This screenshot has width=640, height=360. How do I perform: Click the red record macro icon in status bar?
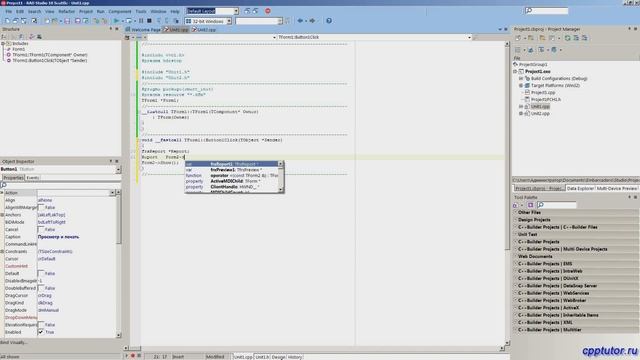click(x=133, y=356)
